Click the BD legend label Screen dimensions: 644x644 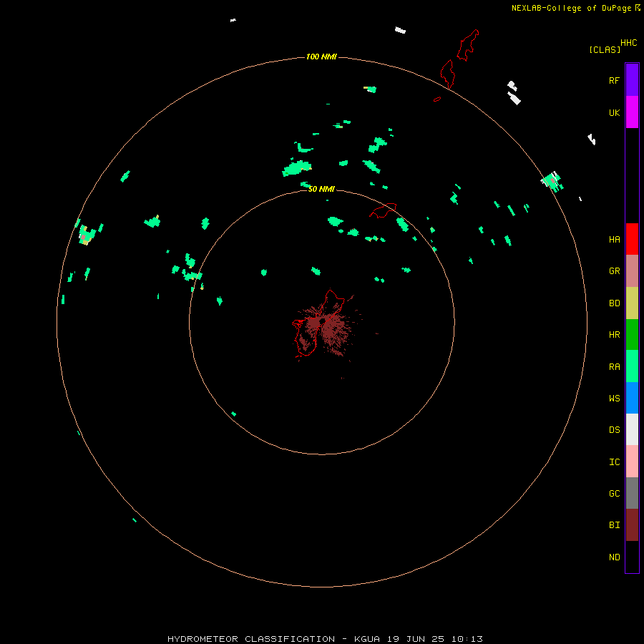click(614, 303)
